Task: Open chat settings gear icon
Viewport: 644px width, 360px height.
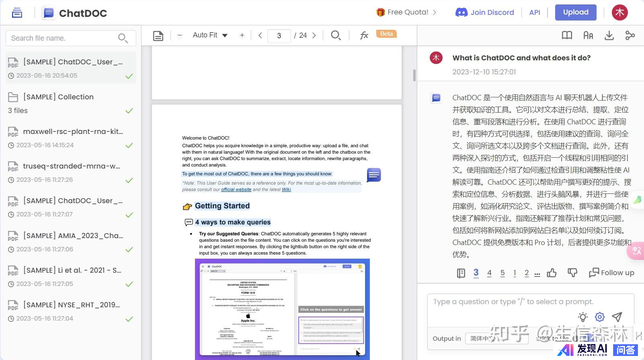Action: (x=600, y=317)
